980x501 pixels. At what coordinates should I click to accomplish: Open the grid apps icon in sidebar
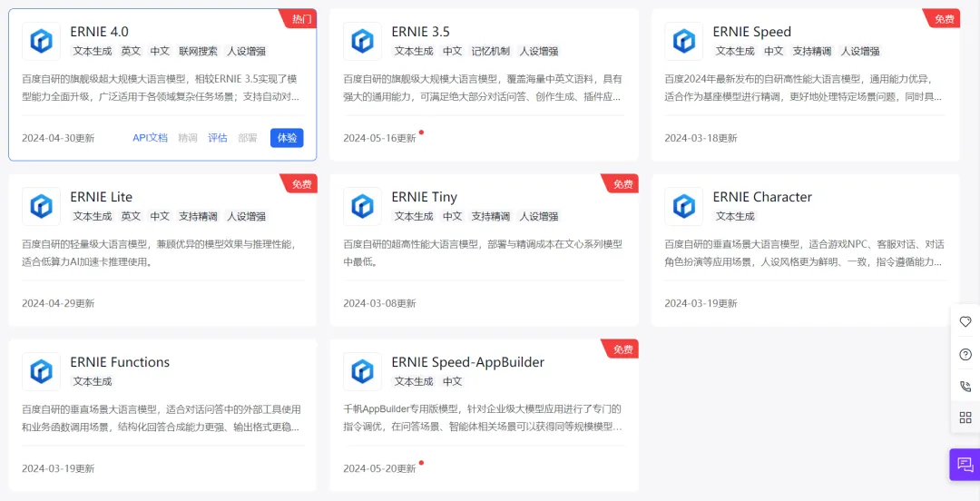tap(965, 417)
